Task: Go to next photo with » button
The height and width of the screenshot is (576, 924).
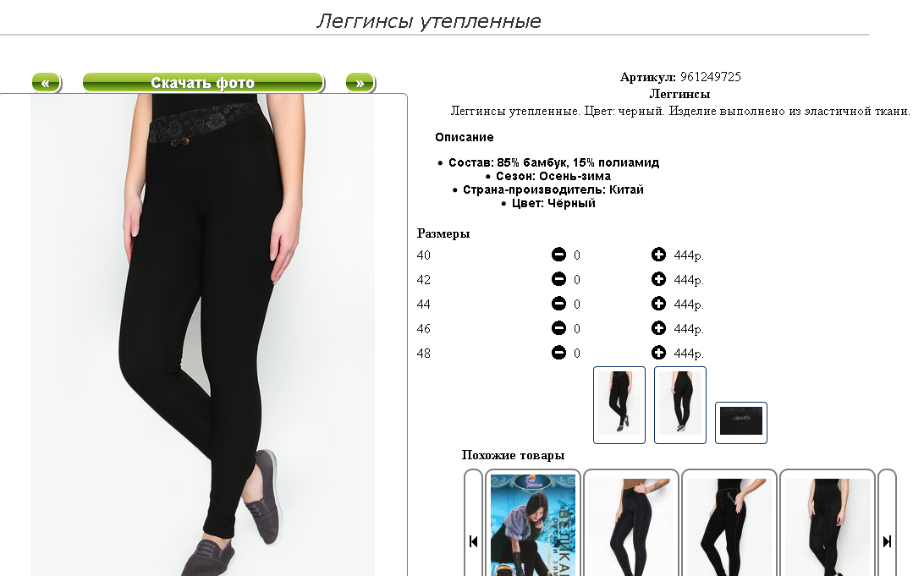Action: [360, 83]
